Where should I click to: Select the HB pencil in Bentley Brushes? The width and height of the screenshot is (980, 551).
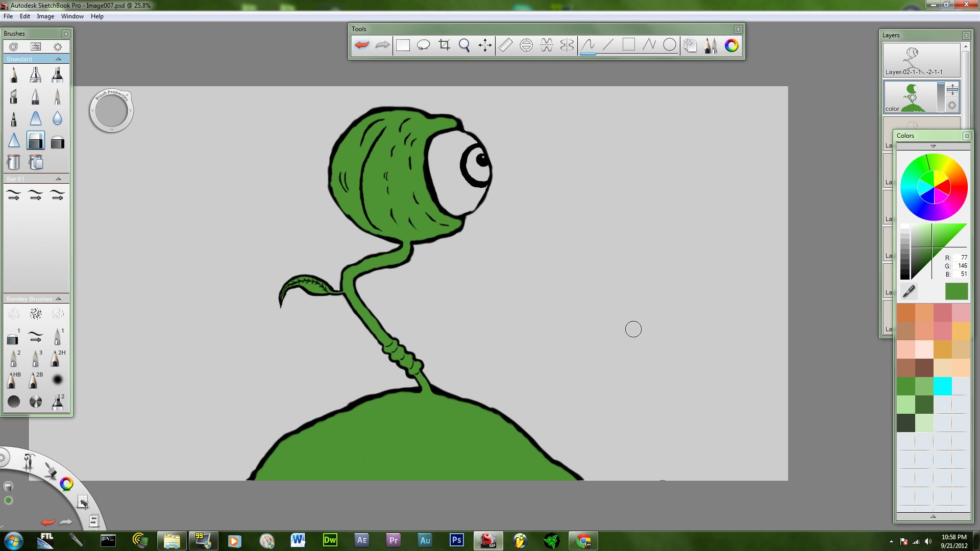(13, 380)
